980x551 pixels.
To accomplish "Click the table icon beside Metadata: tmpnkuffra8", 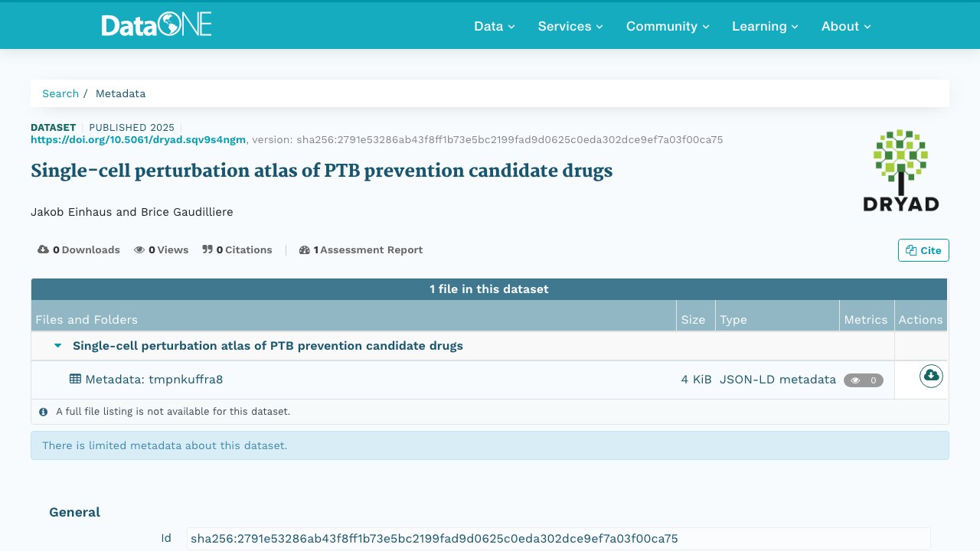I will click(75, 379).
